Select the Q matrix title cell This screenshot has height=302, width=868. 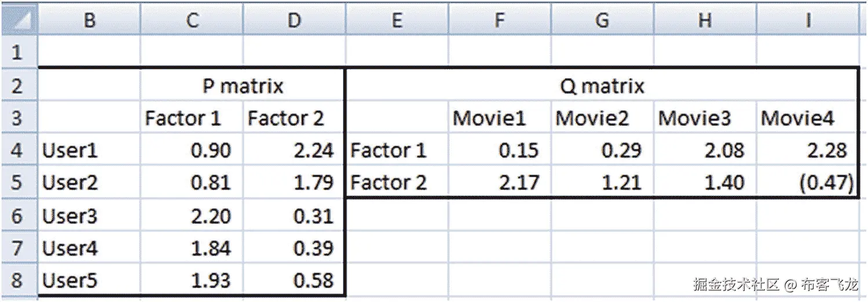click(x=602, y=86)
